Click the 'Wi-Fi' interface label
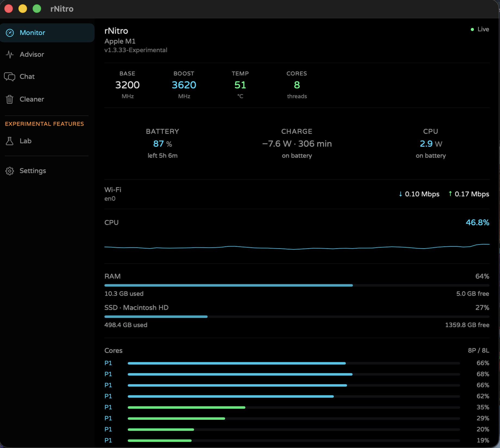The width and height of the screenshot is (500, 448). click(113, 190)
